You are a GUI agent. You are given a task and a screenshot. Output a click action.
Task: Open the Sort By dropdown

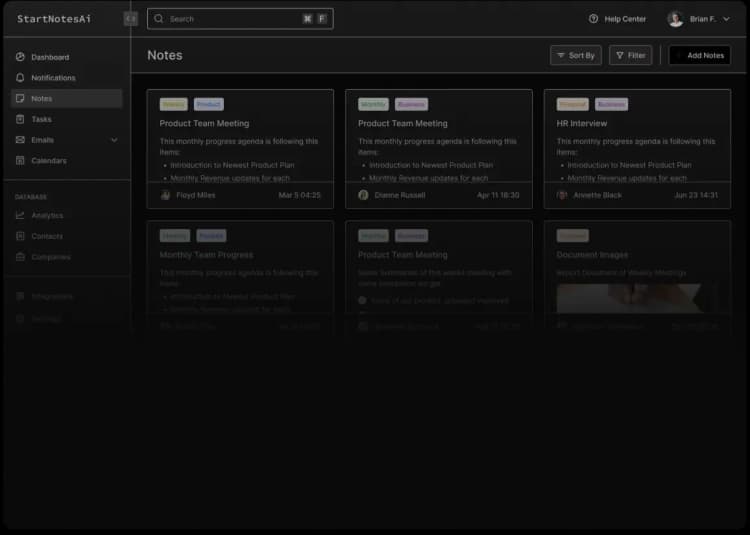tap(576, 55)
